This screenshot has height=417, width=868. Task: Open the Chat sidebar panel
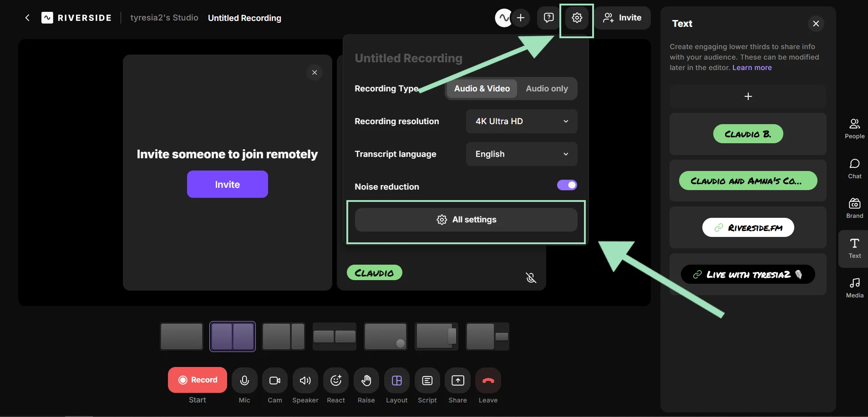(854, 169)
